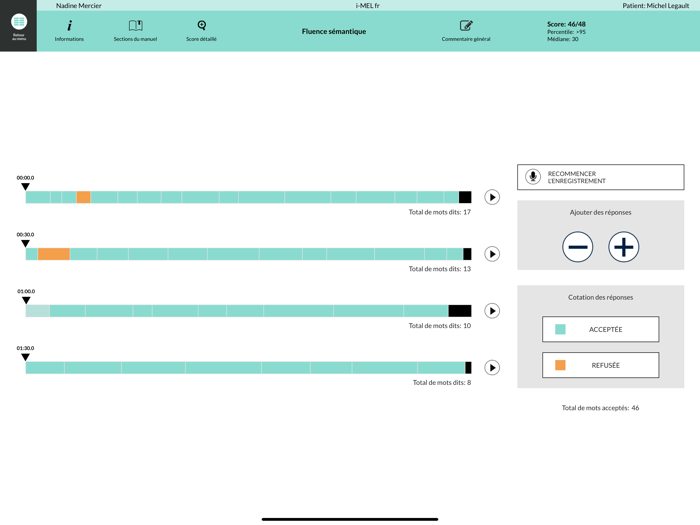View Score détaillé
This screenshot has height=525, width=700.
click(x=201, y=31)
